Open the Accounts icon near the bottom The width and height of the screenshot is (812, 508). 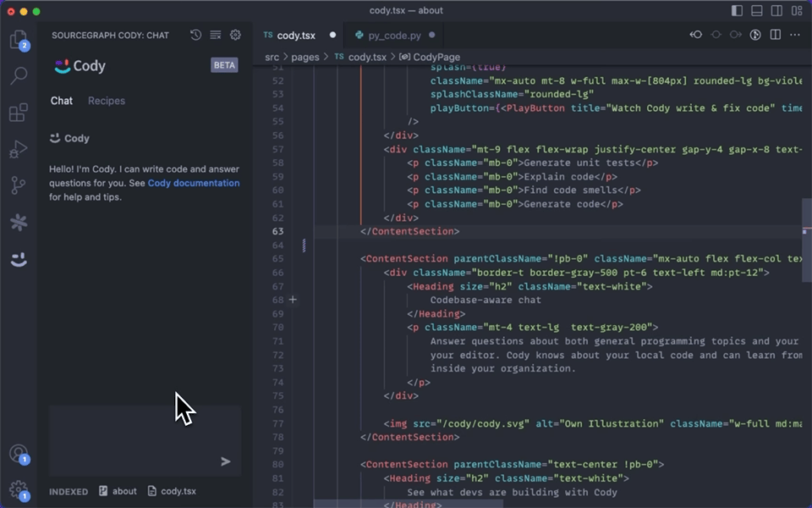tap(19, 455)
